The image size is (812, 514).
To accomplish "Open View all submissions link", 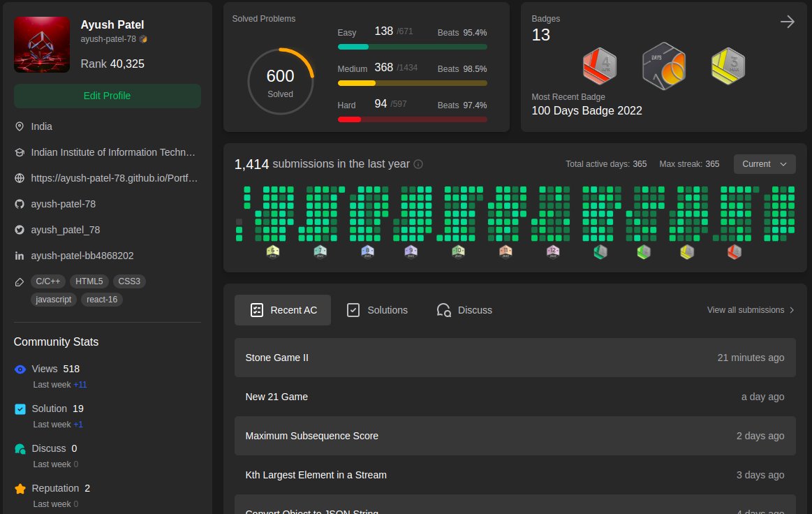I will [x=751, y=310].
